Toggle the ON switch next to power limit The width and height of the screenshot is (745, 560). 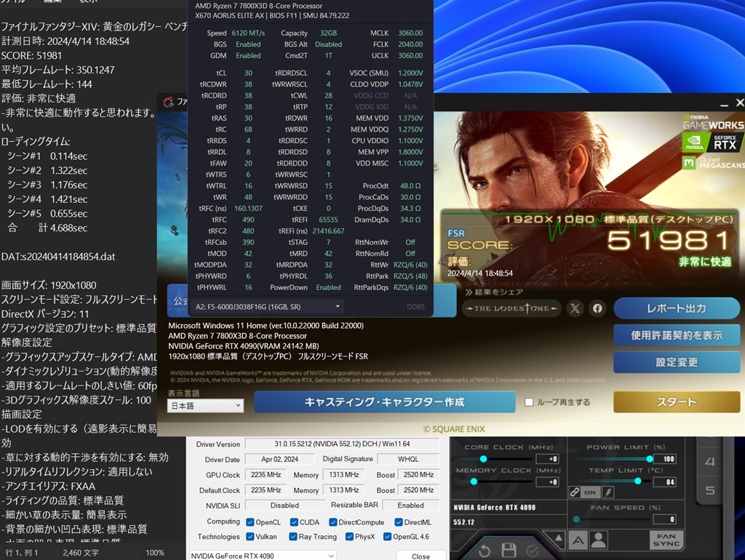coord(589,492)
